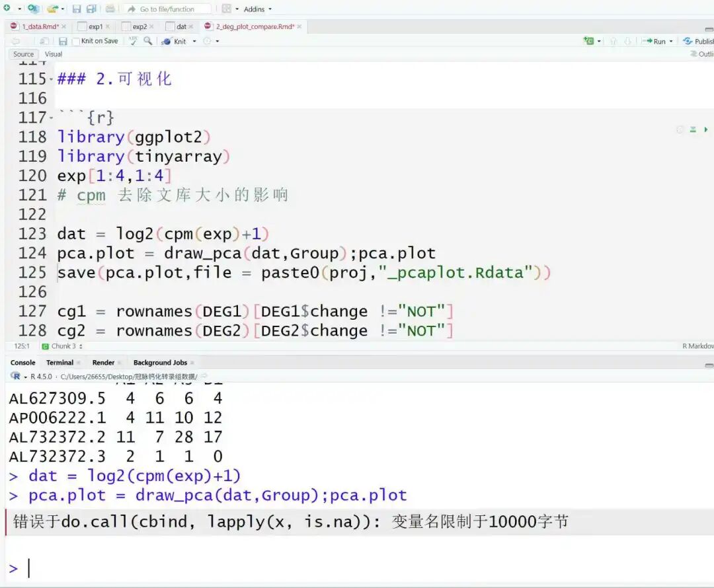
Task: Open the New File dropdown arrow
Action: [x=19, y=9]
